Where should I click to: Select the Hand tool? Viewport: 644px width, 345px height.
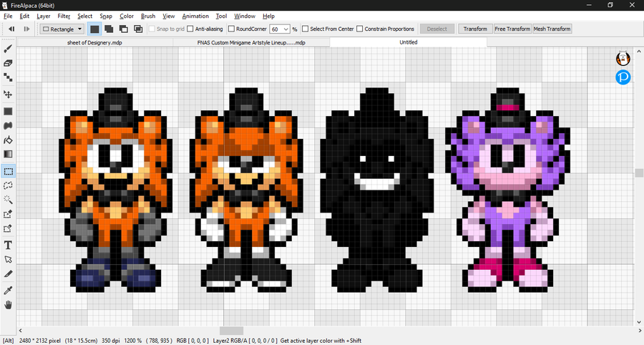tap(8, 305)
